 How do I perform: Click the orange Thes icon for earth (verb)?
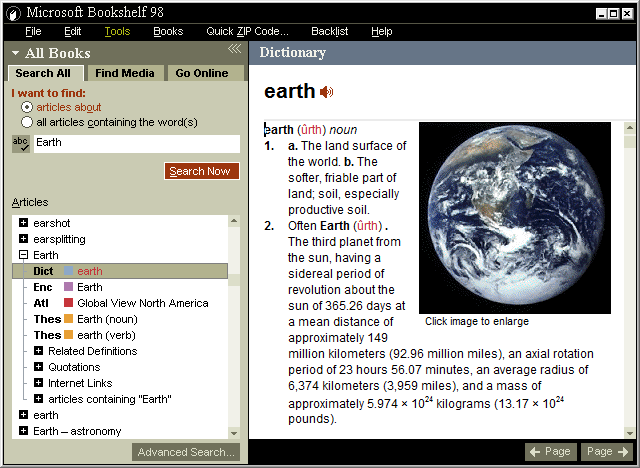(69, 335)
